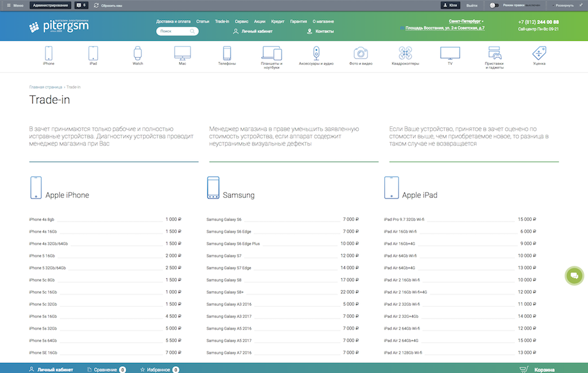
Task: Click the Выйти logout link
Action: coord(472,6)
